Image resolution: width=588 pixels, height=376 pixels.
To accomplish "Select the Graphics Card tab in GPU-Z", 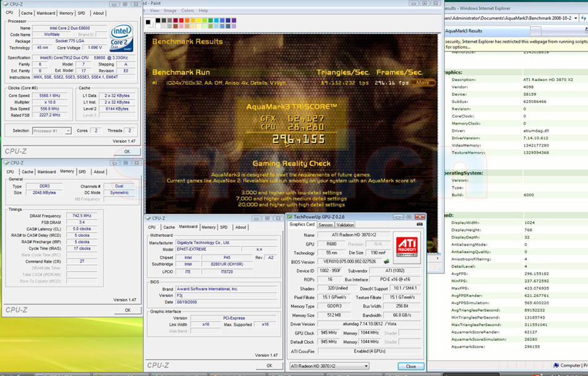I will (x=302, y=224).
